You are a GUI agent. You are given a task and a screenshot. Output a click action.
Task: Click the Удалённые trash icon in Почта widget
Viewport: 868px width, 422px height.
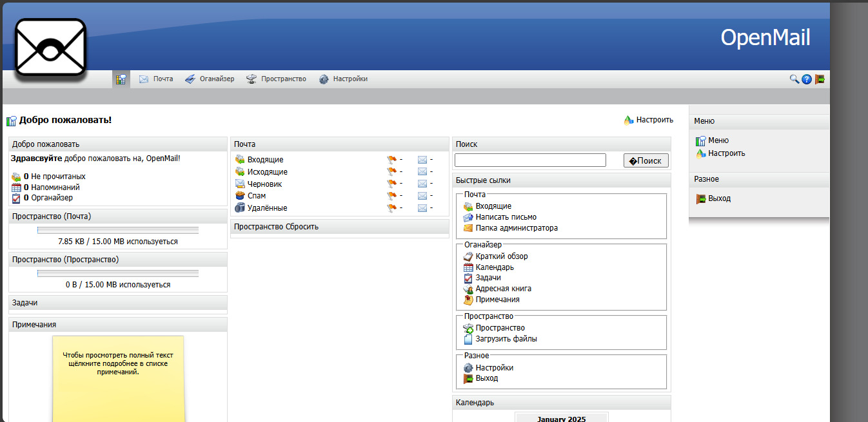coord(240,207)
